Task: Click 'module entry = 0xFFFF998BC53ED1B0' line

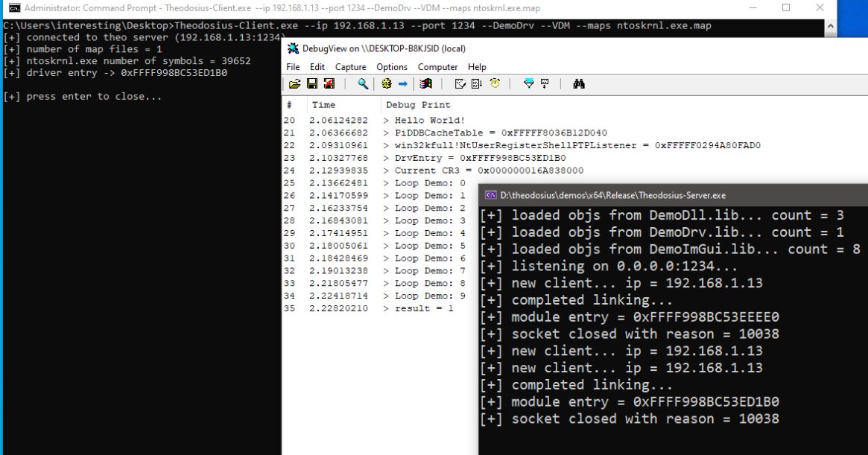Action: tap(630, 402)
